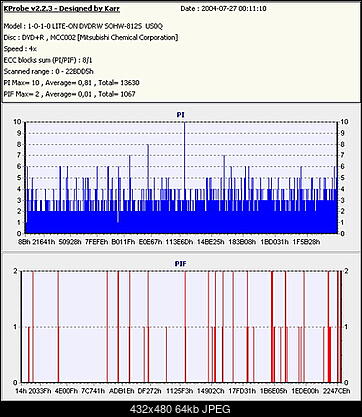This screenshot has width=362, height=417.
Task: Click x-axis label "7C741h" under PIF chart
Action: tap(93, 391)
